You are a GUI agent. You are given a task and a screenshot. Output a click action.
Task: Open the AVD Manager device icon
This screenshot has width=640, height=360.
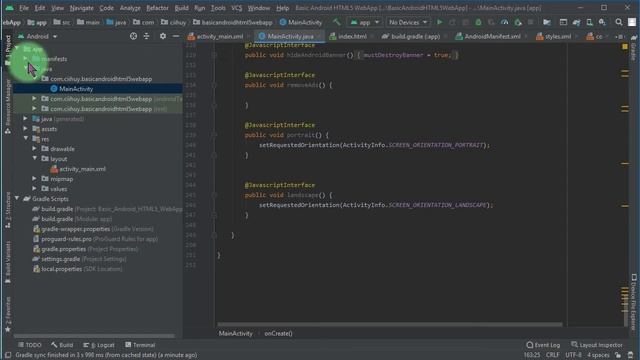589,22
